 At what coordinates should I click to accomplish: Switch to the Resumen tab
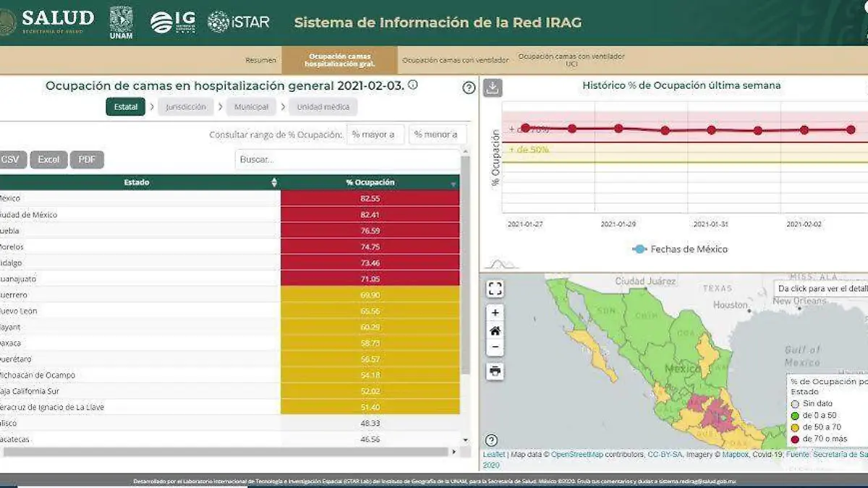click(x=260, y=61)
